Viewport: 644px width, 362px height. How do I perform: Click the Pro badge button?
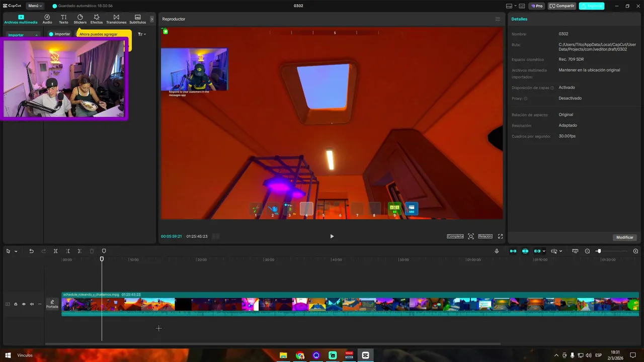536,6
